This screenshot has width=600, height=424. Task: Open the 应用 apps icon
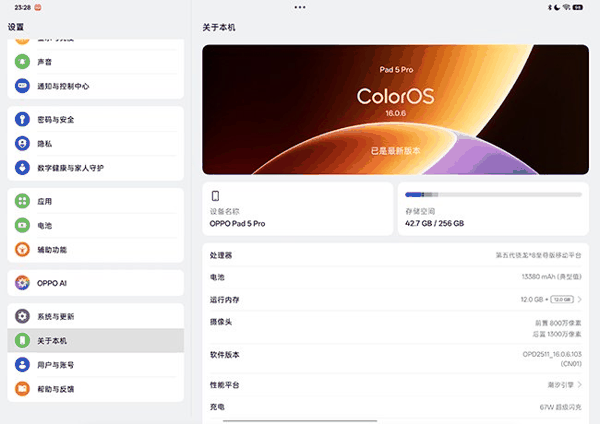pyautogui.click(x=21, y=201)
